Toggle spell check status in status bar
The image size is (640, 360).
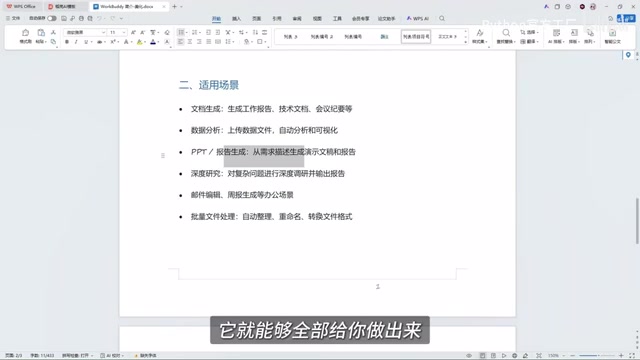78,356
